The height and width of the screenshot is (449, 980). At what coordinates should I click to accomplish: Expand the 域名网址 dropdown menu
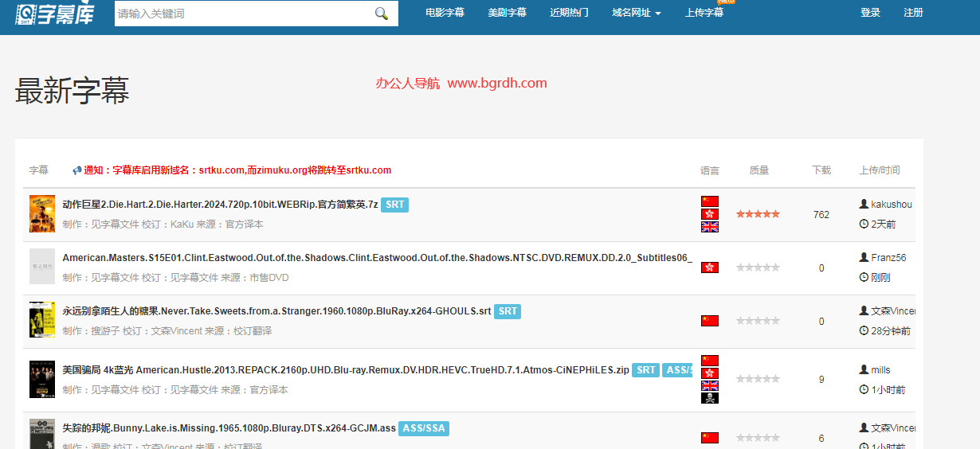click(637, 13)
